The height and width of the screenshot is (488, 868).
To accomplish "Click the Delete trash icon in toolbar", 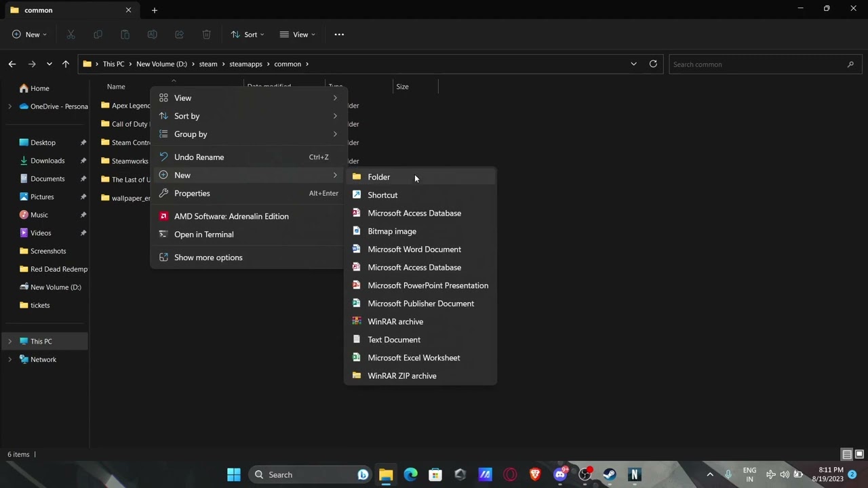I will pos(206,35).
